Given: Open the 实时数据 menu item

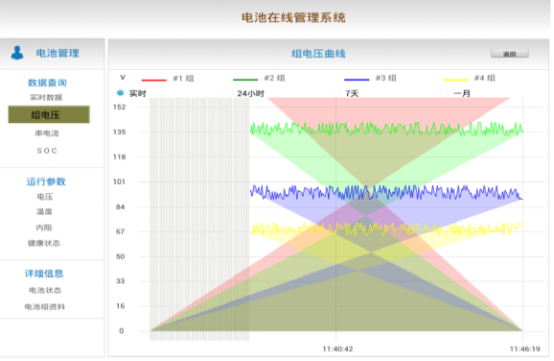Looking at the screenshot, I should 46,97.
